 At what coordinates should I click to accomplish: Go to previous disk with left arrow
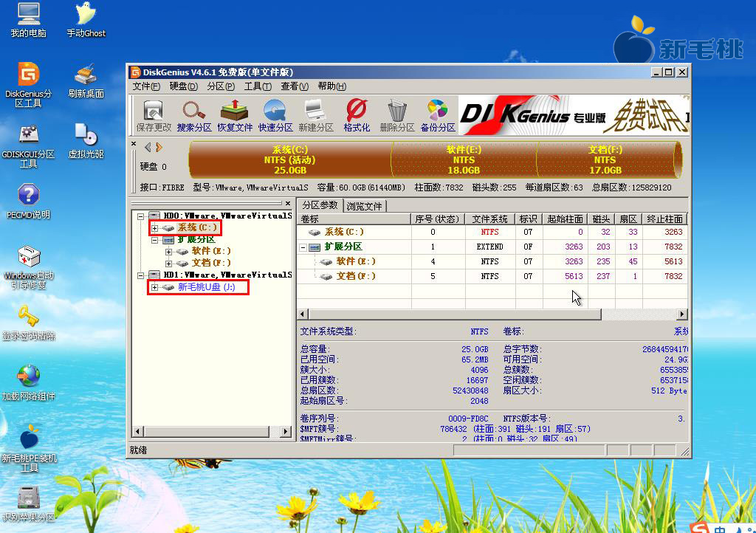click(148, 148)
